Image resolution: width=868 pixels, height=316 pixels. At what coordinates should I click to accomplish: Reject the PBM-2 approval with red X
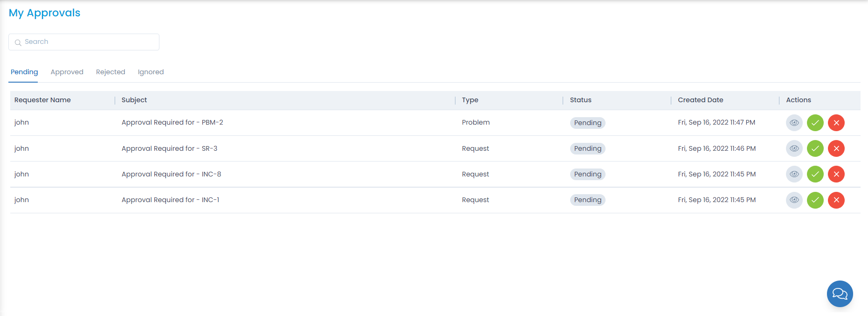836,123
